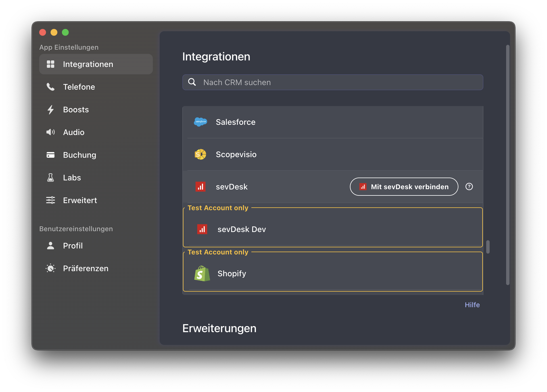Click the Audio speaker icon

coord(51,132)
